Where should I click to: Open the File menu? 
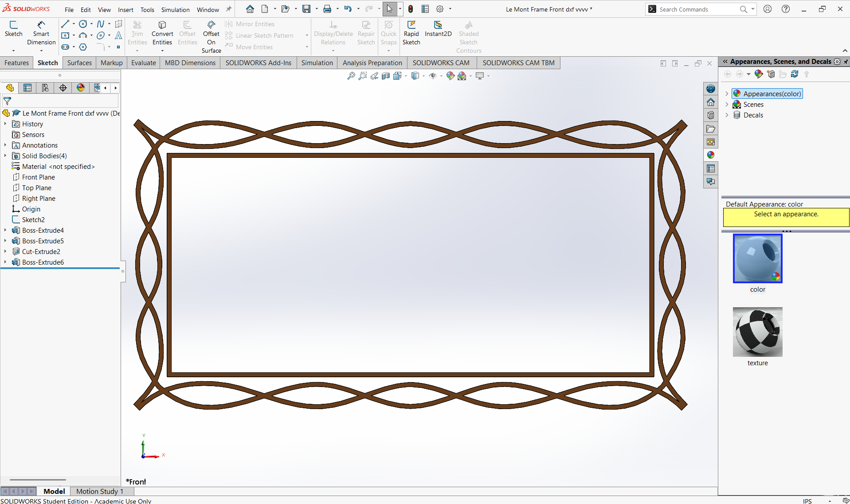[69, 9]
